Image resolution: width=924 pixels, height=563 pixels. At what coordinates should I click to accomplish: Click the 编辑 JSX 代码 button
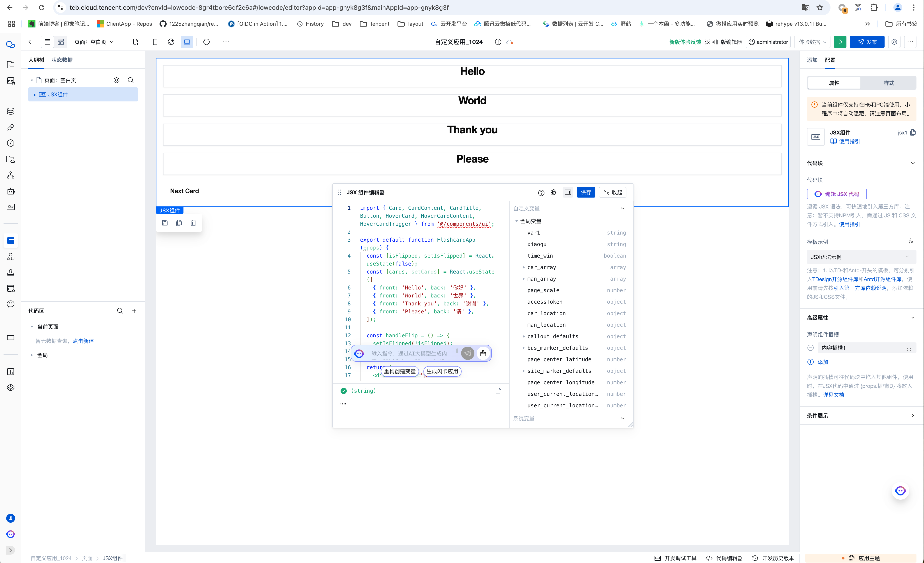[837, 194]
